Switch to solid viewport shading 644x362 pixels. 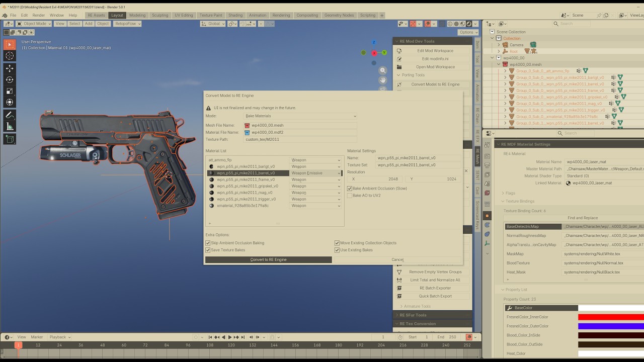coord(456,24)
